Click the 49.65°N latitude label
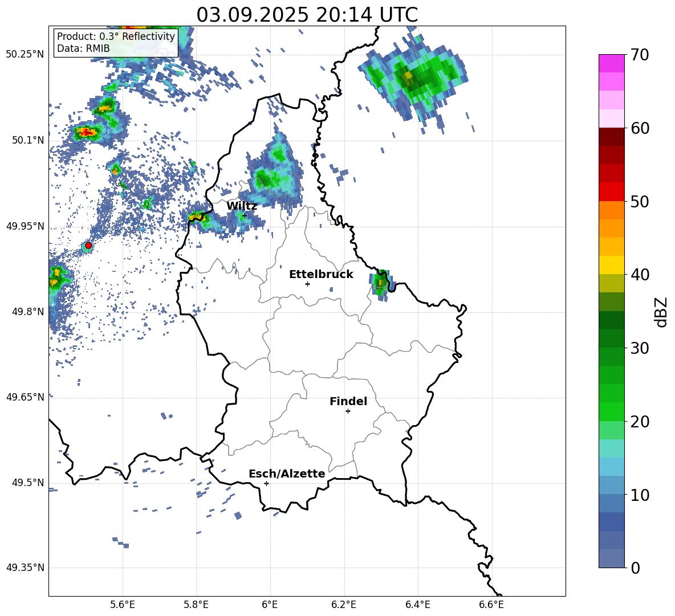Screen dimensions: 675x616 click(25, 397)
